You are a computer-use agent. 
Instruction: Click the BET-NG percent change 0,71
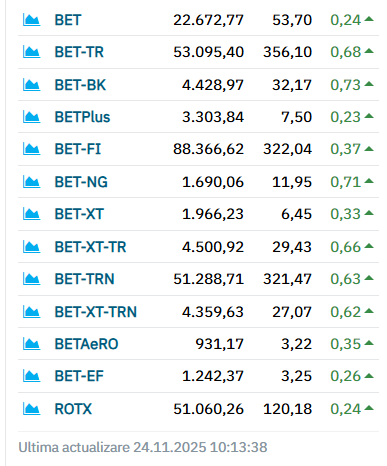345,182
